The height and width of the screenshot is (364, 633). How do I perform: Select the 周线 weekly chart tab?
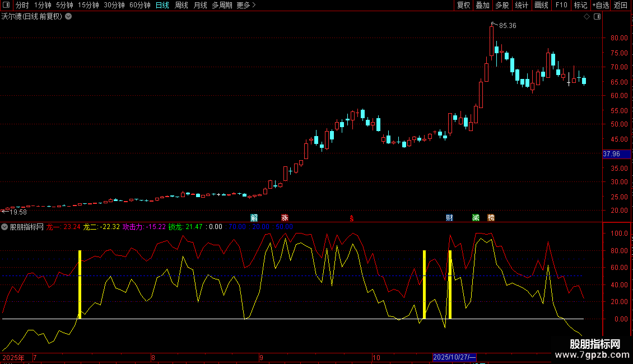coord(181,5)
